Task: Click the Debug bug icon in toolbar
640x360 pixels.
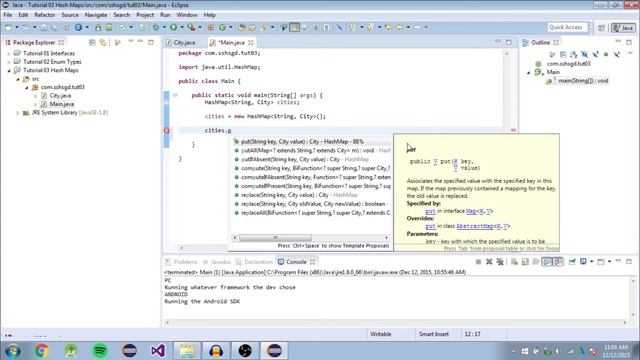Action: tap(156, 27)
